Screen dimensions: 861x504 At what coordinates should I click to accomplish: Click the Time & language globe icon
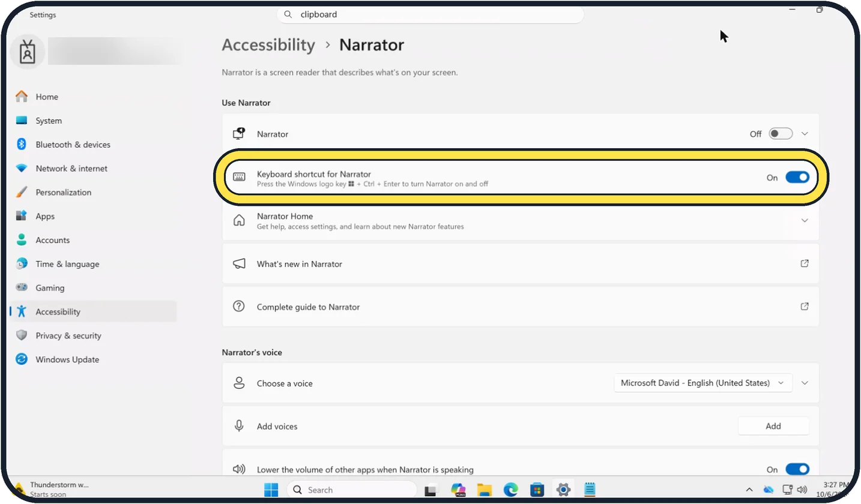pyautogui.click(x=22, y=264)
